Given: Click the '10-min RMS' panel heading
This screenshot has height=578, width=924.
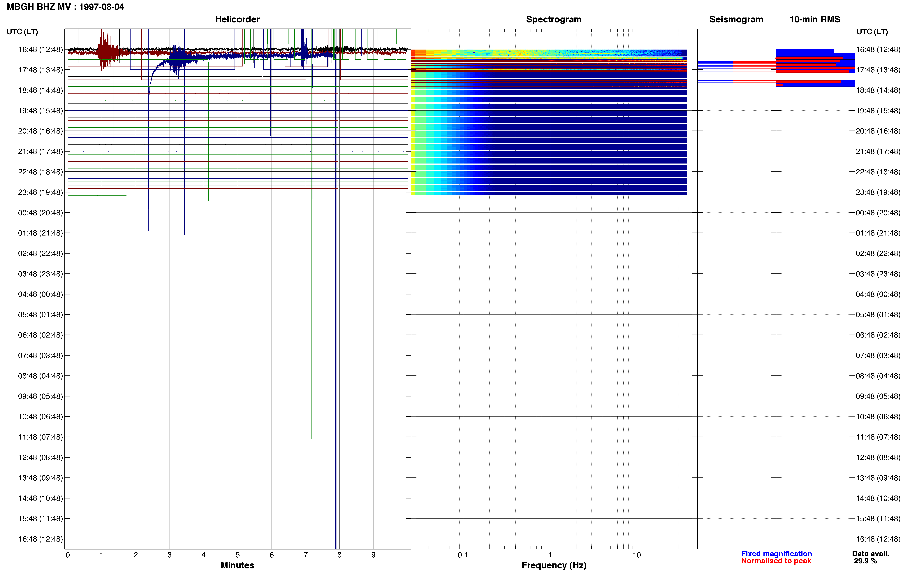Looking at the screenshot, I should pyautogui.click(x=815, y=19).
